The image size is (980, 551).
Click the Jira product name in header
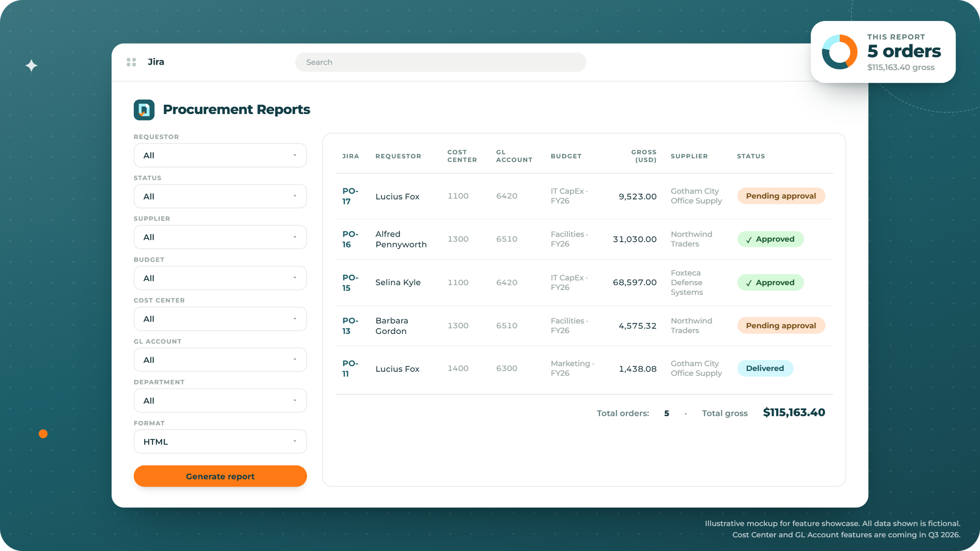point(156,62)
